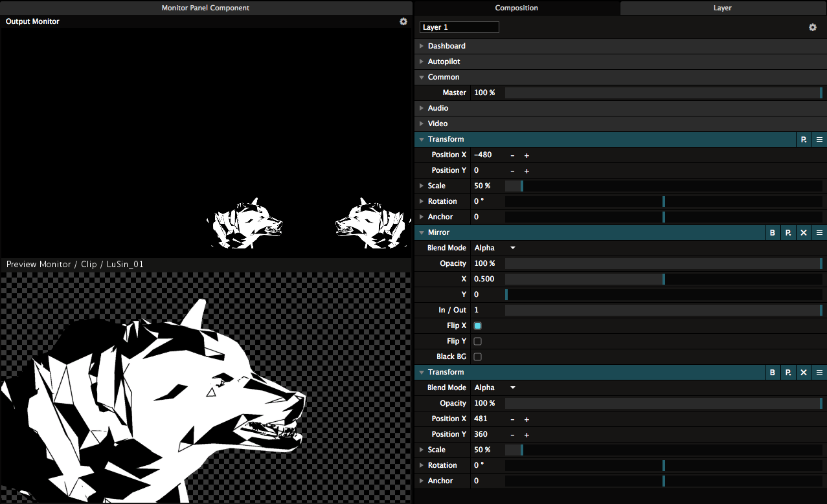This screenshot has height=504, width=827.
Task: Expand the Dashboard section
Action: tap(422, 46)
